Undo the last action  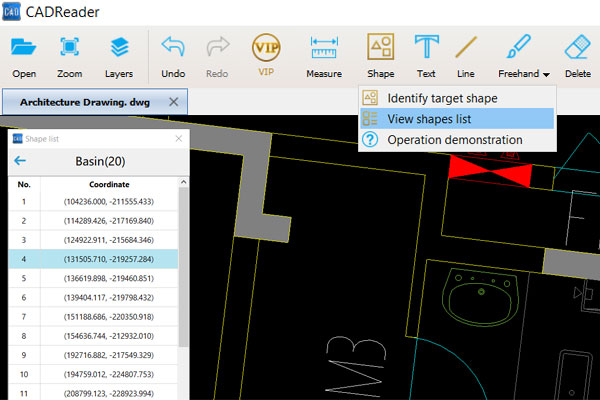coord(173,57)
